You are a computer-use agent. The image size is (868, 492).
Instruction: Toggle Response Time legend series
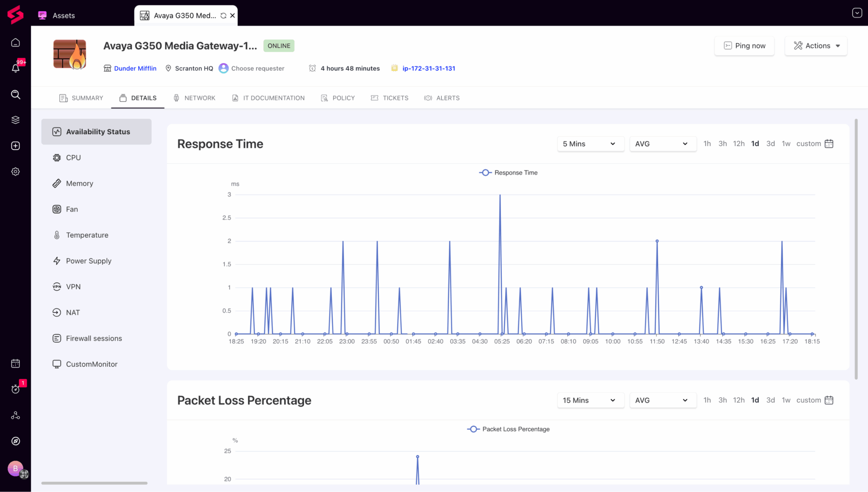click(x=508, y=172)
